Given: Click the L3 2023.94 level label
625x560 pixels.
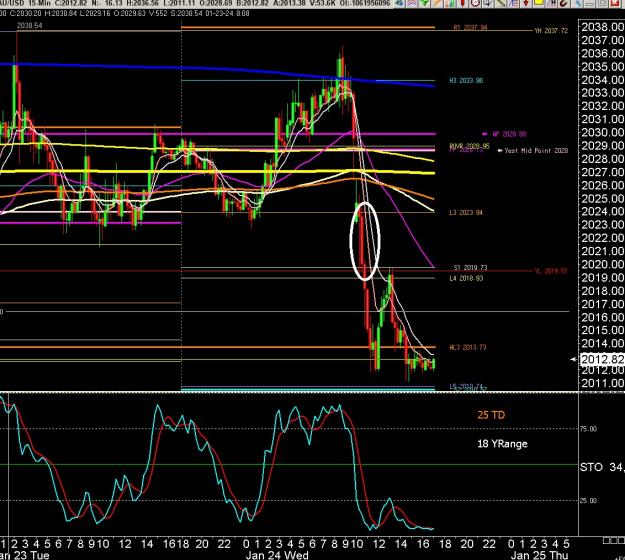Looking at the screenshot, I should (x=466, y=212).
